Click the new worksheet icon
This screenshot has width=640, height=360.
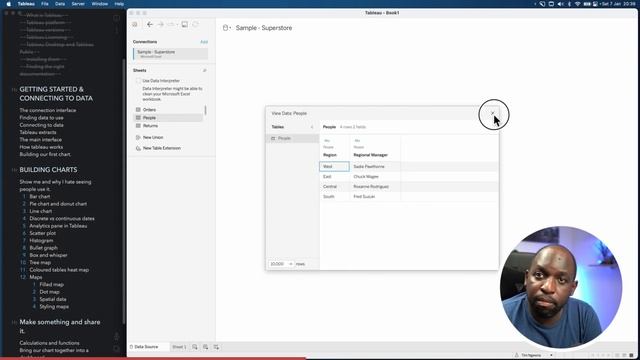coord(195,347)
